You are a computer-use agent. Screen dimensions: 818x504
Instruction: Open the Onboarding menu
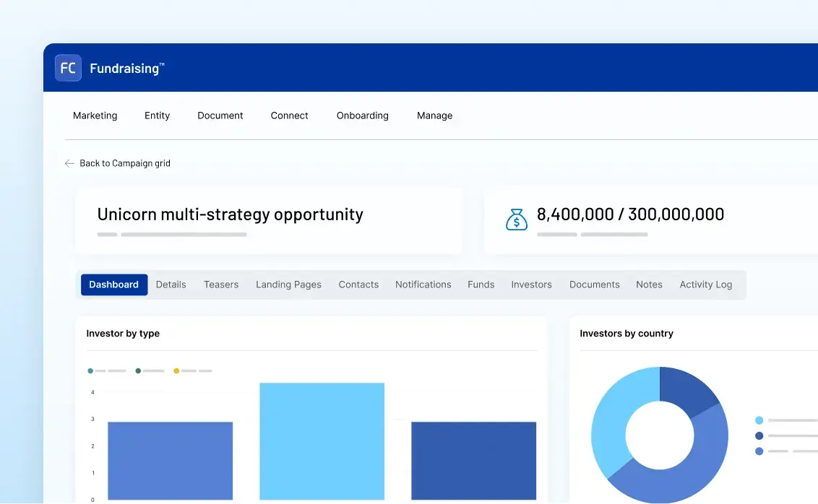[x=362, y=116]
